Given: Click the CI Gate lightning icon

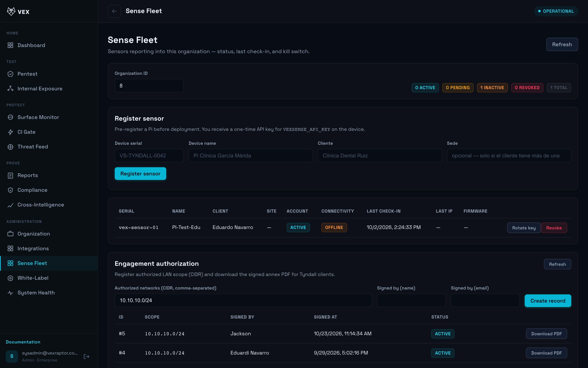Looking at the screenshot, I should 10,132.
